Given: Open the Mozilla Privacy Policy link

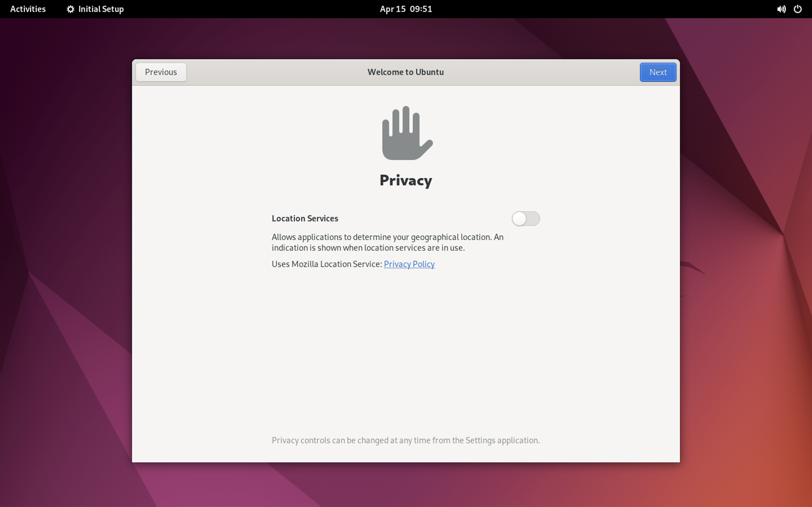Looking at the screenshot, I should (409, 264).
